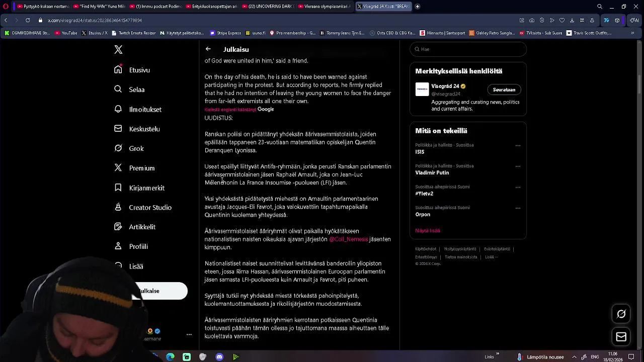
Task: Switch to the Erityisluokanopettajan tab
Action: pos(212,7)
